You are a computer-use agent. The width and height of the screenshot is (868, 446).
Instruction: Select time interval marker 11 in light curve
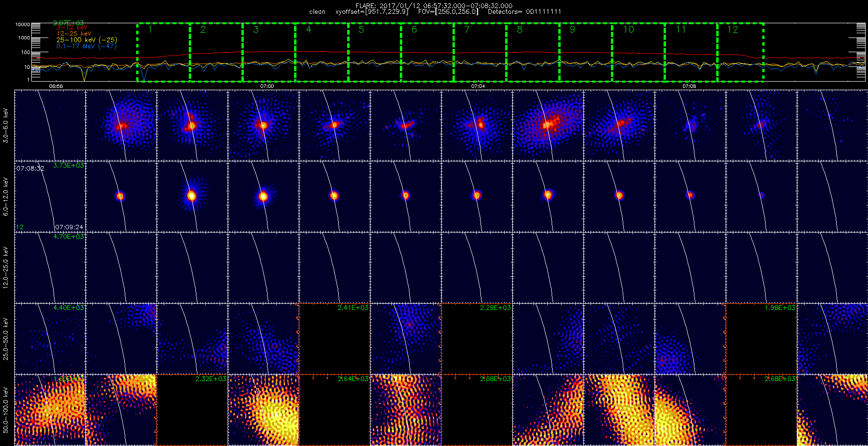pos(681,30)
